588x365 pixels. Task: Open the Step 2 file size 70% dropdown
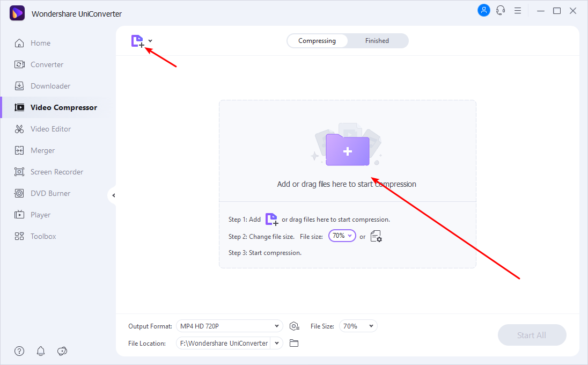click(342, 236)
